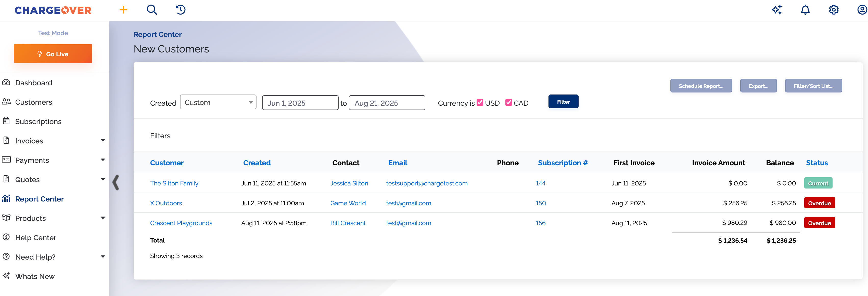868x296 pixels.
Task: Uncheck the CAD currency checkbox
Action: (508, 103)
